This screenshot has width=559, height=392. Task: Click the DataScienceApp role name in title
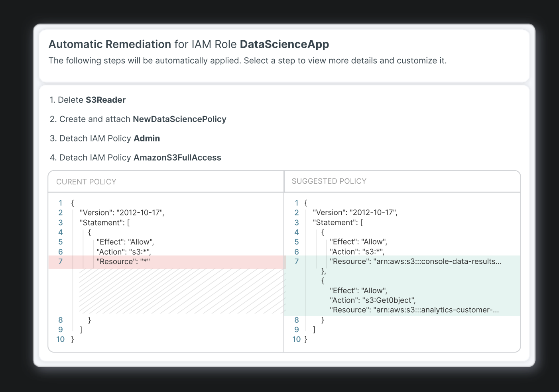tap(284, 44)
